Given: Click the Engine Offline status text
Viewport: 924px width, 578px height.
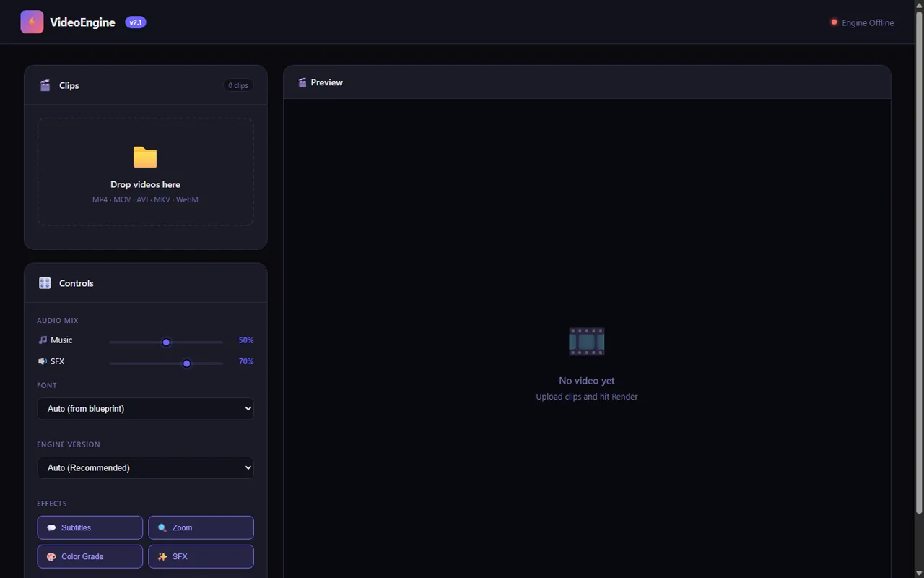Looking at the screenshot, I should [868, 22].
